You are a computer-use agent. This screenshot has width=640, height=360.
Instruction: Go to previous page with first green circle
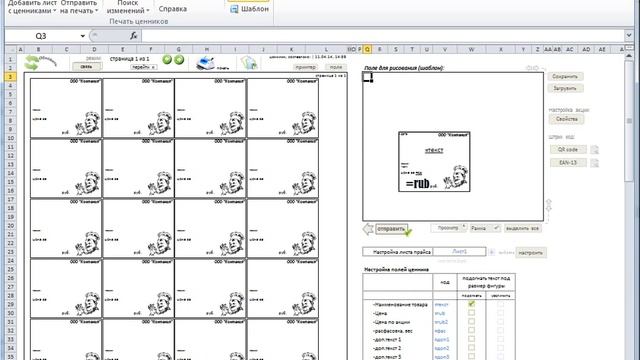click(167, 60)
